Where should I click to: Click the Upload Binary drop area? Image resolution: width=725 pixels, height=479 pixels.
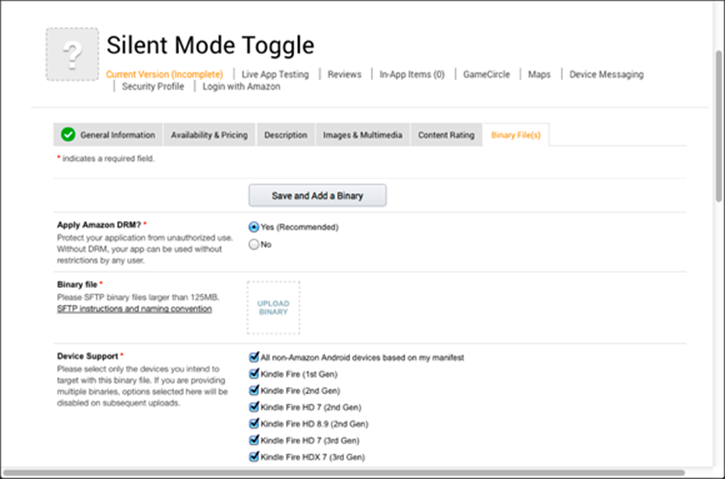point(273,307)
